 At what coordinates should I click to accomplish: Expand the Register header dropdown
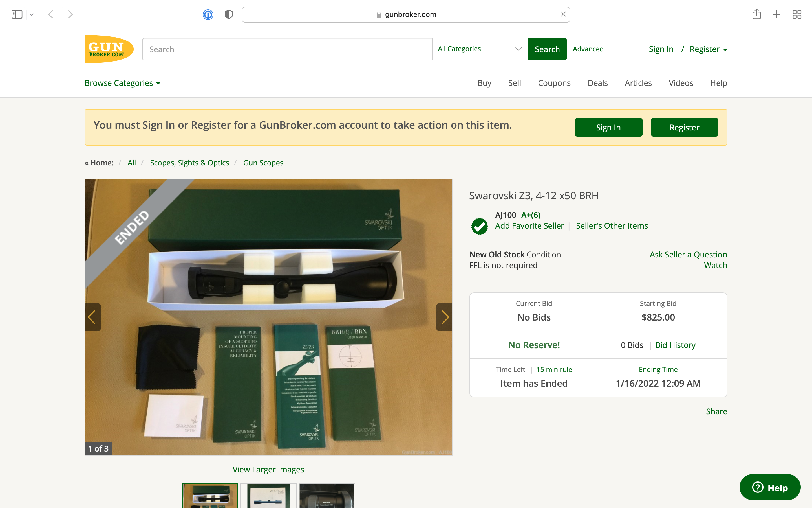(x=708, y=49)
